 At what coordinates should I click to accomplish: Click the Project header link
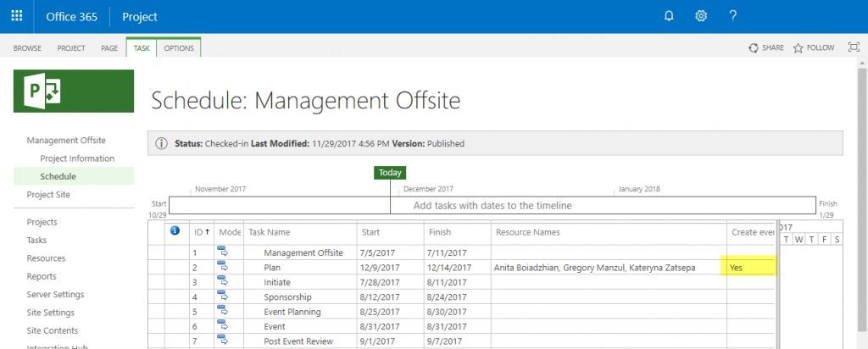point(140,17)
